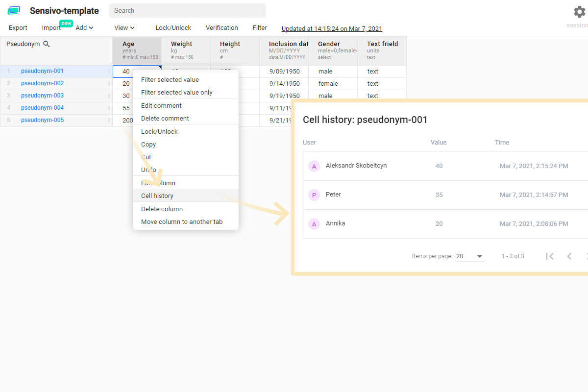The width and height of the screenshot is (588, 392).
Task: Open the pseudonym-003 record link
Action: pyautogui.click(x=42, y=96)
